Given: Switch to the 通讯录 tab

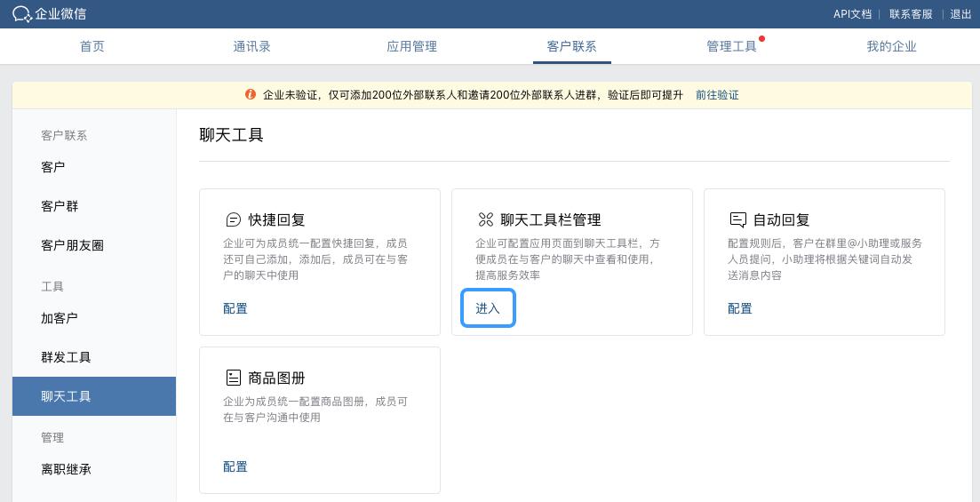Looking at the screenshot, I should coord(251,46).
